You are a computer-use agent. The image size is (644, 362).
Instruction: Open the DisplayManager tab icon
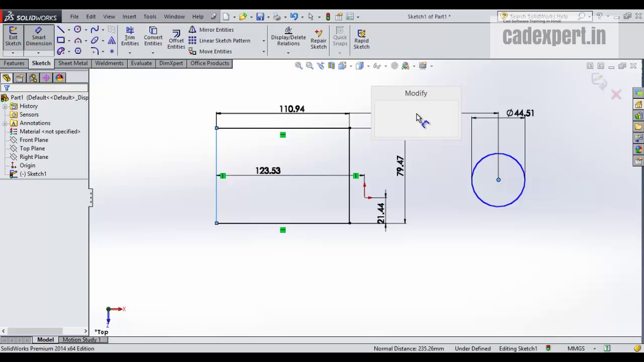[x=59, y=78]
